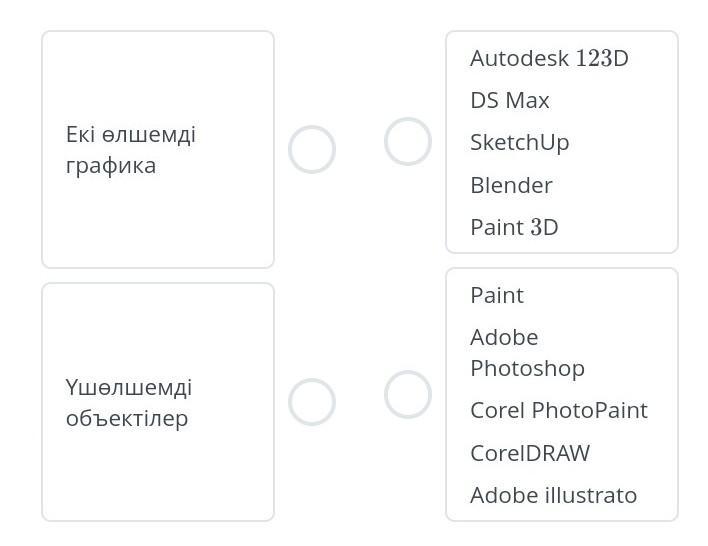Viewport: 708px width, 546px height.
Task: Select connector circle beside Екі өлшемді графика
Action: coord(311,150)
